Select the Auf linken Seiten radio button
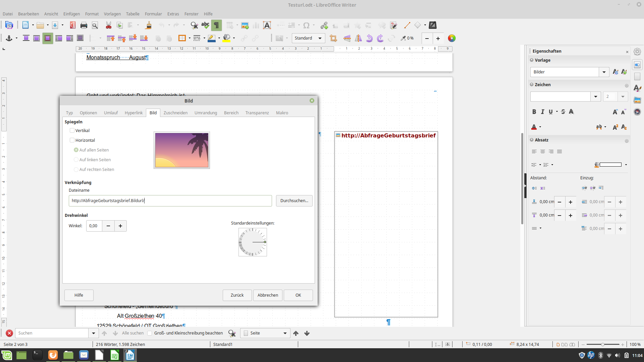Image resolution: width=644 pixels, height=362 pixels. pos(76,160)
